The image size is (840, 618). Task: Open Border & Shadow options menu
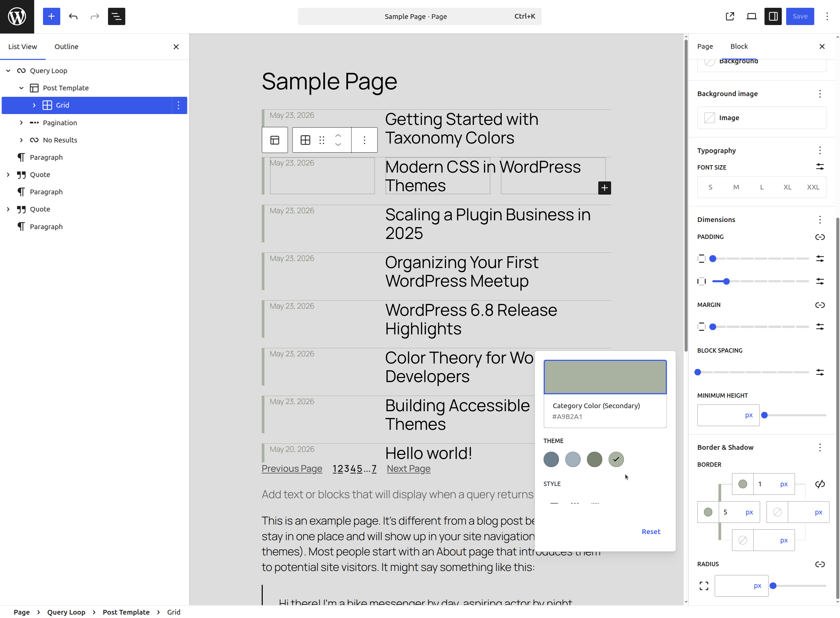[x=820, y=447]
